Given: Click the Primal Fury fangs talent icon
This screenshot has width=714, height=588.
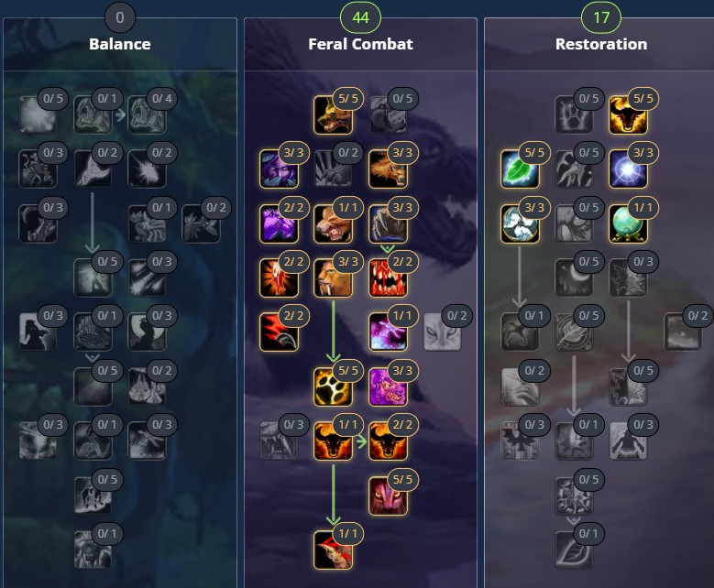Looking at the screenshot, I should (388, 278).
